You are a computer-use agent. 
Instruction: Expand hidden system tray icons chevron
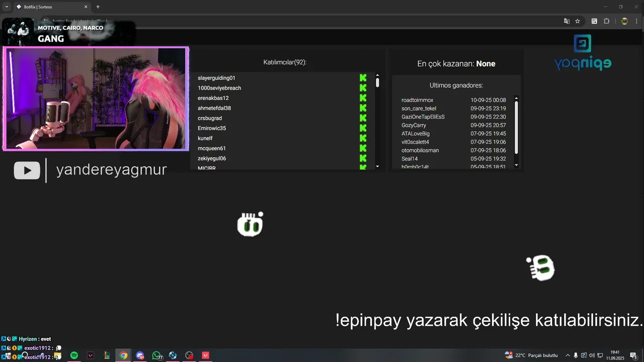tap(568, 355)
